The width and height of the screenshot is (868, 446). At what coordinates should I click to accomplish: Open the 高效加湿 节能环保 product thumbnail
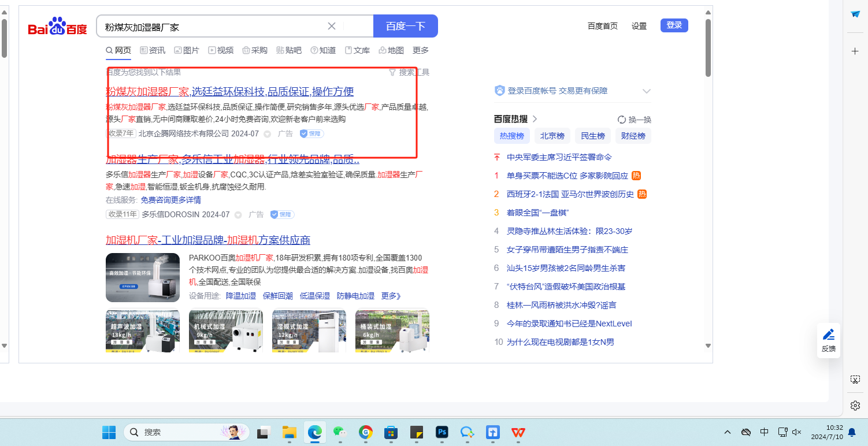click(143, 278)
